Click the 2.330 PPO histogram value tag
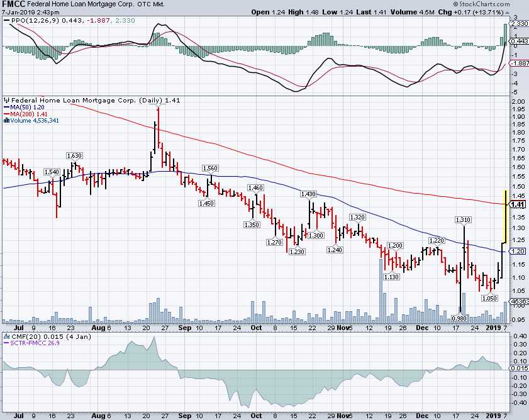Viewport: 529px width, 420px height. pos(519,24)
